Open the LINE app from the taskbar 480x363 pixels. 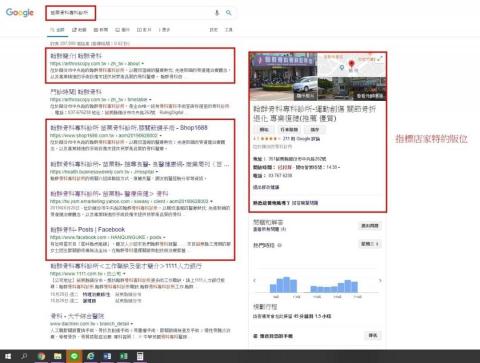pos(74,356)
